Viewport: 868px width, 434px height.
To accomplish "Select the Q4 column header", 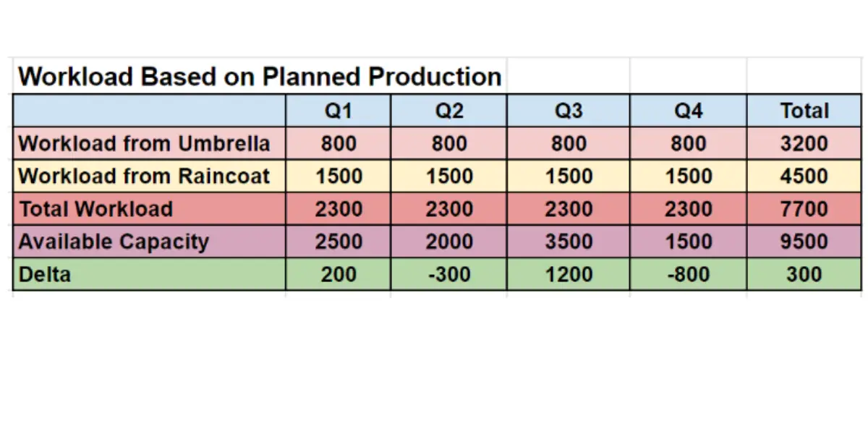I will point(688,111).
